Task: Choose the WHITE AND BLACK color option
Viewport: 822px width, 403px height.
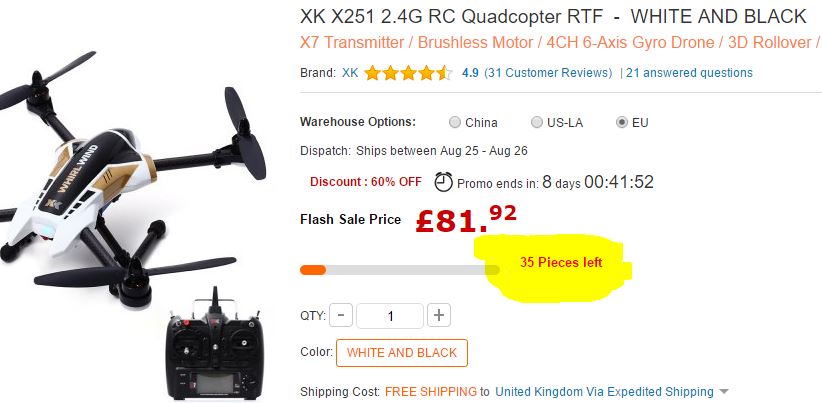Action: (x=402, y=353)
